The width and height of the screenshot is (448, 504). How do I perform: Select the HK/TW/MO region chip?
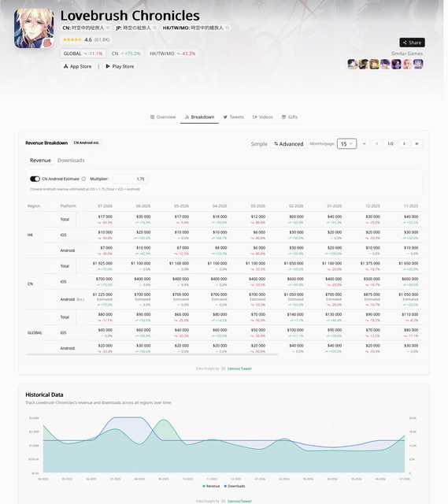172,54
